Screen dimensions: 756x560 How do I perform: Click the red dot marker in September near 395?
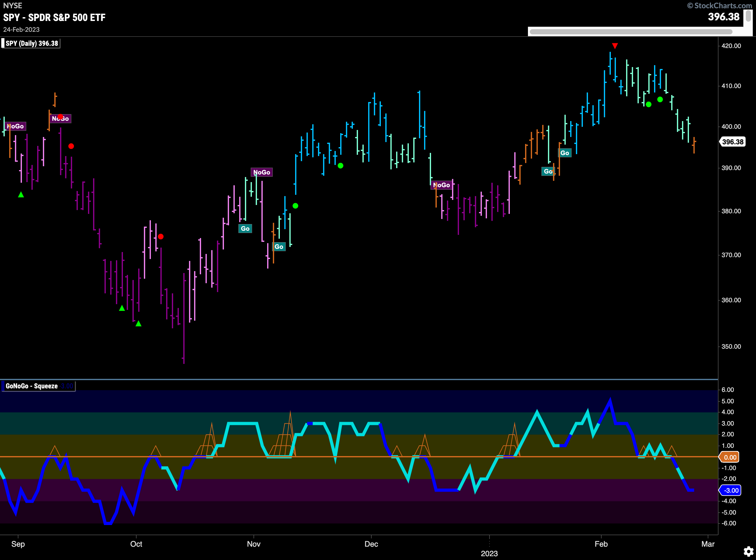71,146
